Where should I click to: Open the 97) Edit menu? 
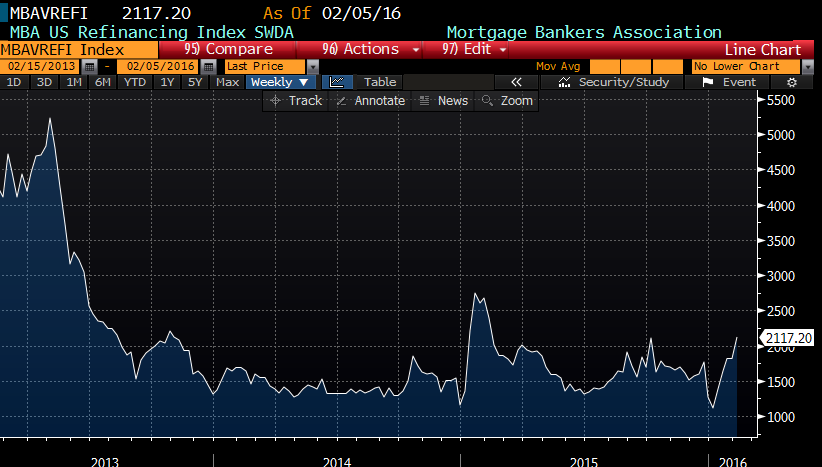[474, 49]
